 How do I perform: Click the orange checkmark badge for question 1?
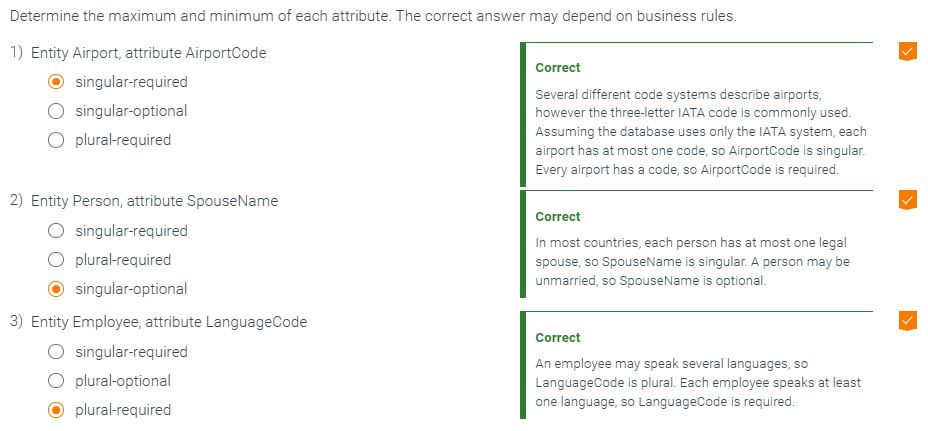[x=907, y=51]
